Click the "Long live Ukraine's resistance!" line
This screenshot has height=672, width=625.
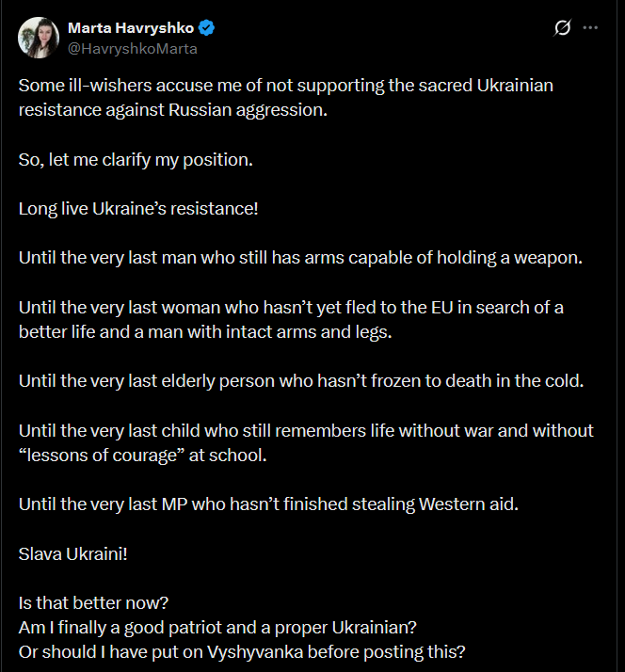click(x=138, y=208)
